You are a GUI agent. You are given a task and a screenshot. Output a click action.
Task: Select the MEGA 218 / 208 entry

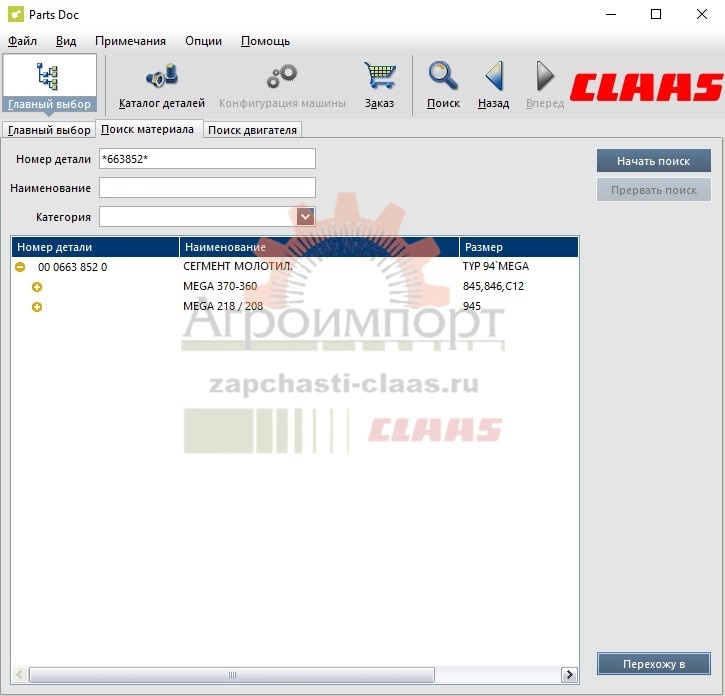coord(223,306)
